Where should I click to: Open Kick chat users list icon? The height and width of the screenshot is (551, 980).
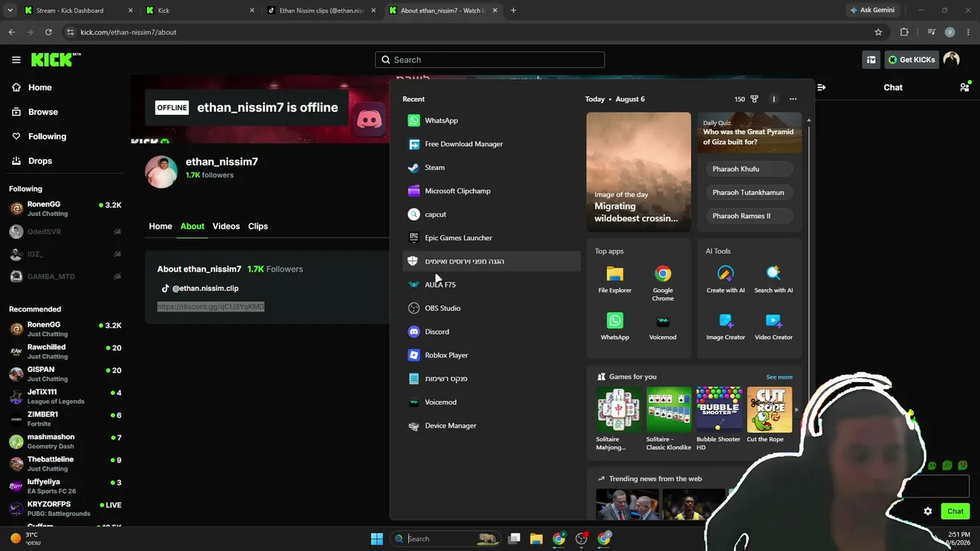tap(965, 87)
